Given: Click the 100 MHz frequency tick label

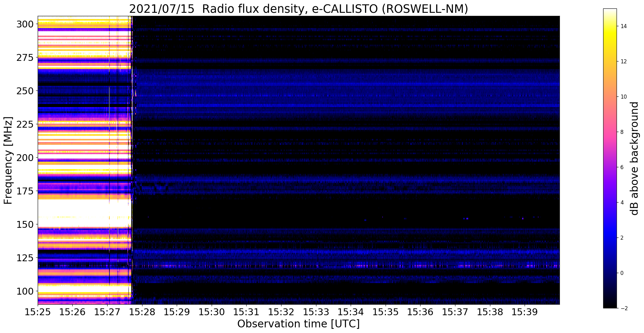Looking at the screenshot, I should coord(25,291).
